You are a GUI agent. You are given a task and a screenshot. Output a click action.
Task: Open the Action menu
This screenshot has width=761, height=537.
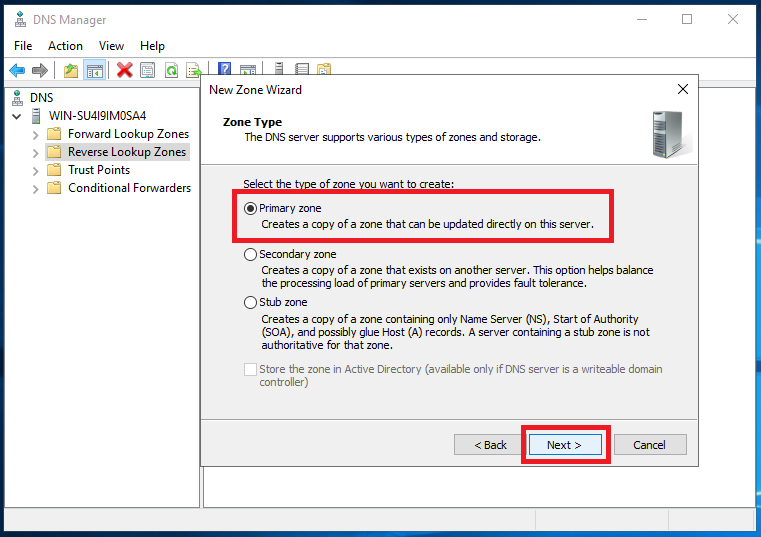(65, 45)
